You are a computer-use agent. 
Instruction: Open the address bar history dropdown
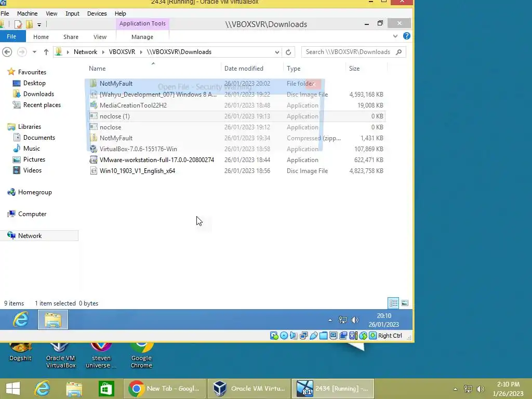tap(277, 52)
